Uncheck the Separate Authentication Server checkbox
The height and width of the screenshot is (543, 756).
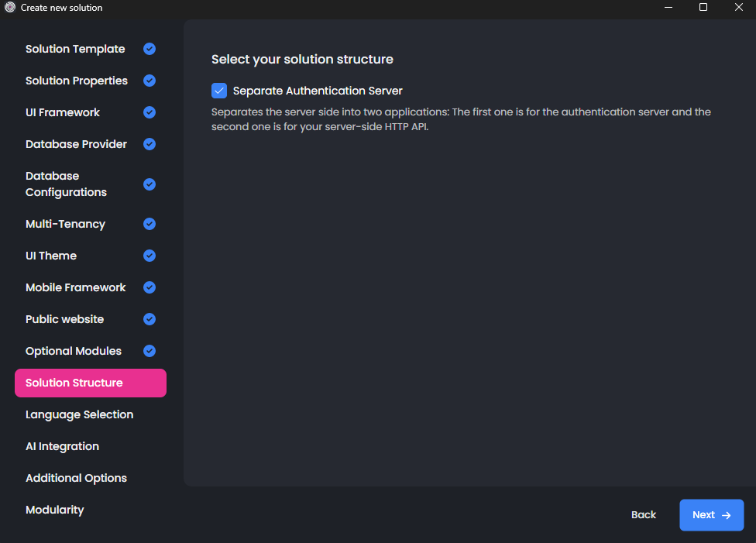[219, 91]
